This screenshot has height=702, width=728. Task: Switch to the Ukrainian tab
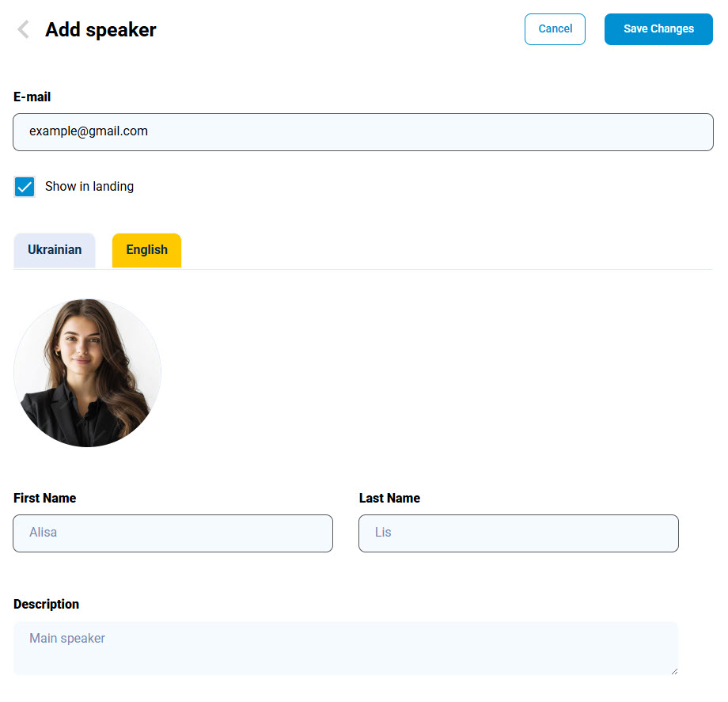tap(54, 249)
